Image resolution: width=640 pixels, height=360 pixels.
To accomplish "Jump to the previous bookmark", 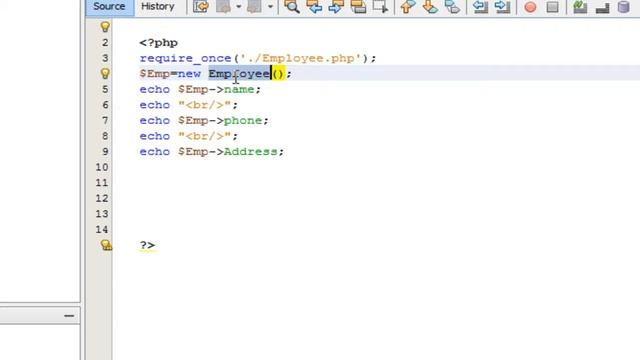I will pyautogui.click(x=407, y=7).
